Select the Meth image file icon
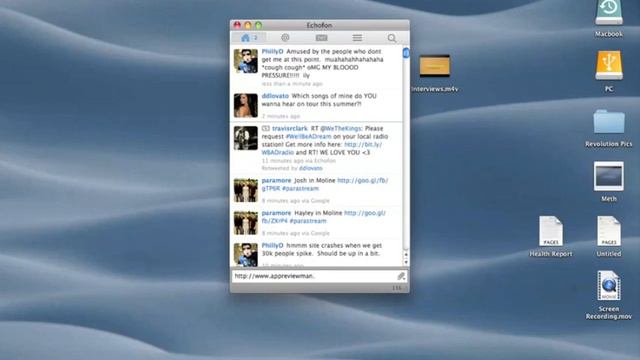The height and width of the screenshot is (360, 640). click(609, 176)
